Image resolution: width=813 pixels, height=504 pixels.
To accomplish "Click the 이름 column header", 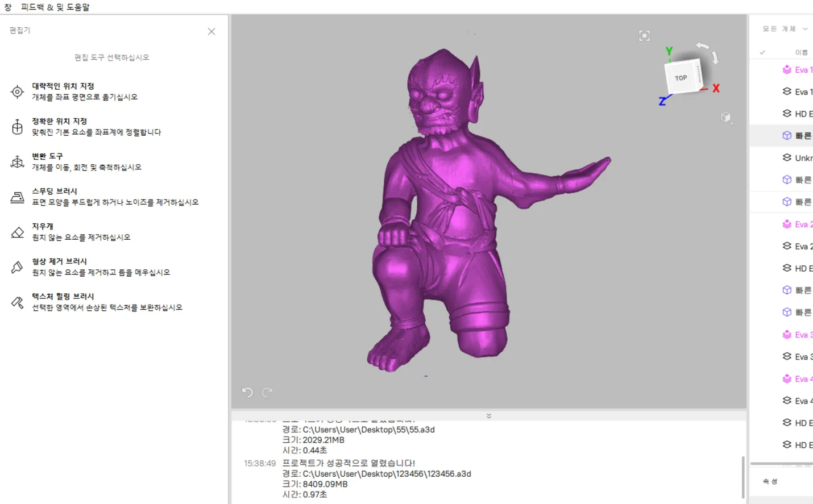I will [x=801, y=52].
